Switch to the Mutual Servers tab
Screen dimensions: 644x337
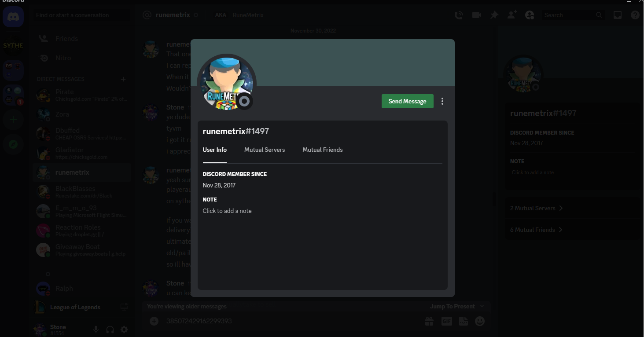click(265, 150)
